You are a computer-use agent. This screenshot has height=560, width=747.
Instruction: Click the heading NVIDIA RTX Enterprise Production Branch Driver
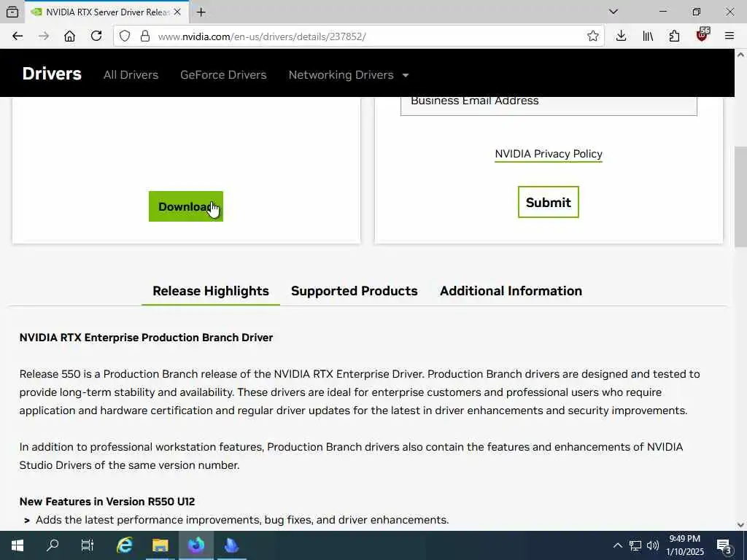click(x=146, y=337)
